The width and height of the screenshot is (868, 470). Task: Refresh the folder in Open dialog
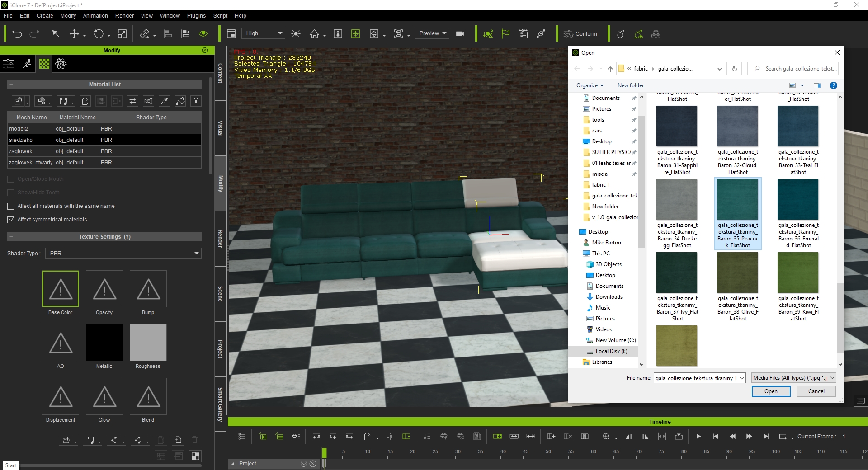point(734,69)
